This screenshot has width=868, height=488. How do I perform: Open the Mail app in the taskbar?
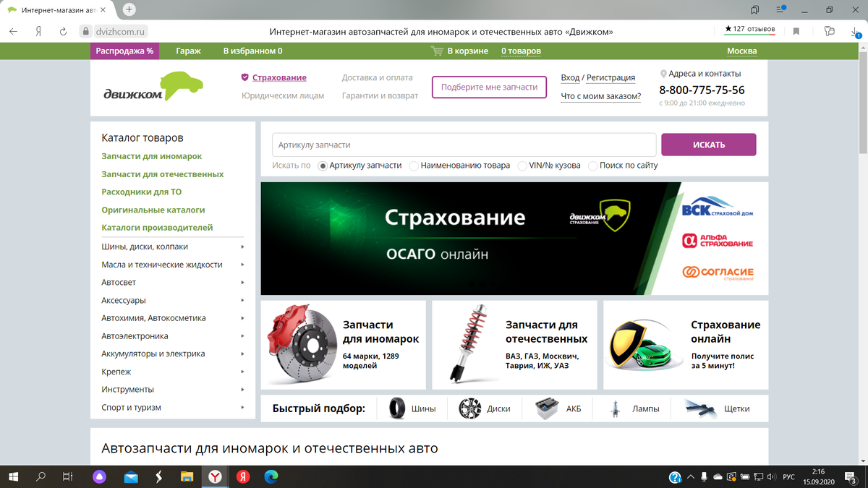pos(131,477)
